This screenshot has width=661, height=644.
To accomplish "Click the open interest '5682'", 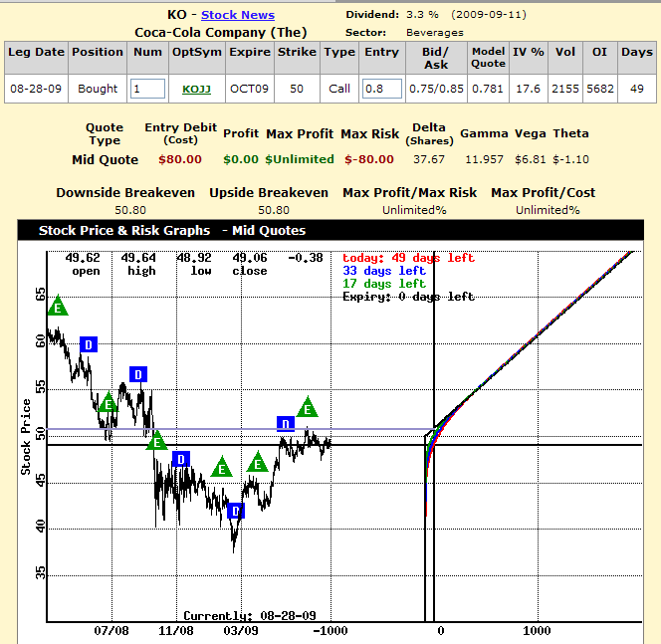I will pyautogui.click(x=600, y=89).
